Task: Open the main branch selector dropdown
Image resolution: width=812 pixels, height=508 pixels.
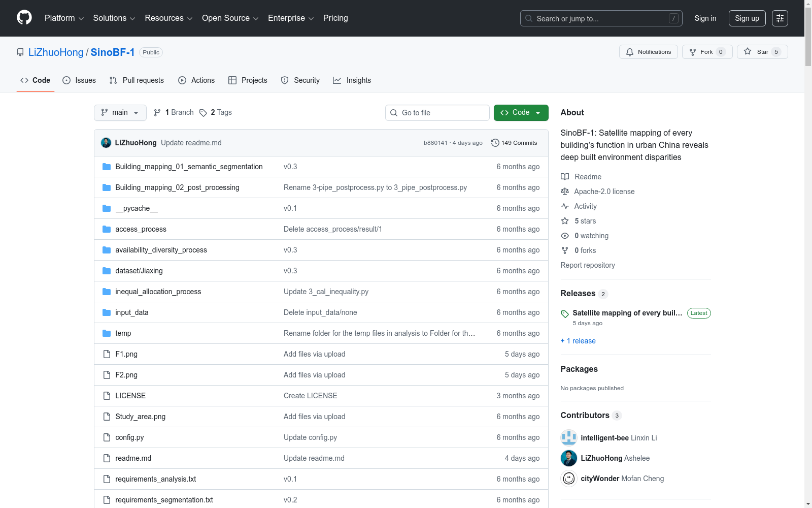Action: (x=120, y=113)
